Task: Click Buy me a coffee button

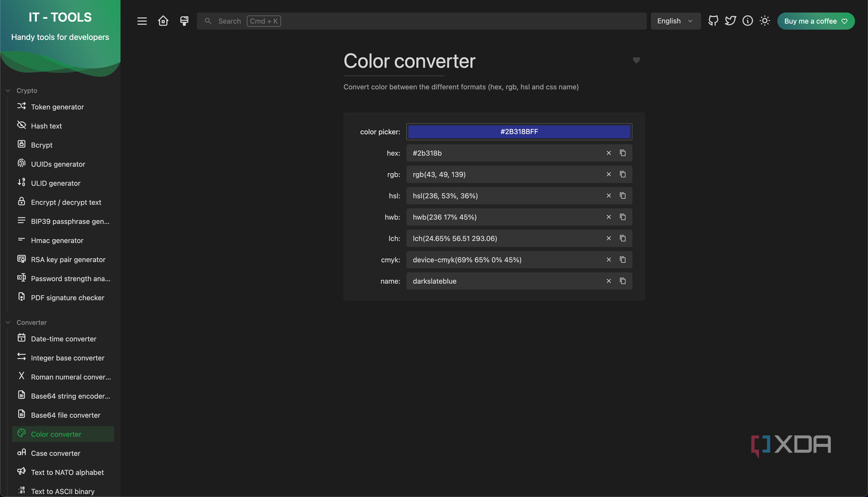Action: [816, 21]
